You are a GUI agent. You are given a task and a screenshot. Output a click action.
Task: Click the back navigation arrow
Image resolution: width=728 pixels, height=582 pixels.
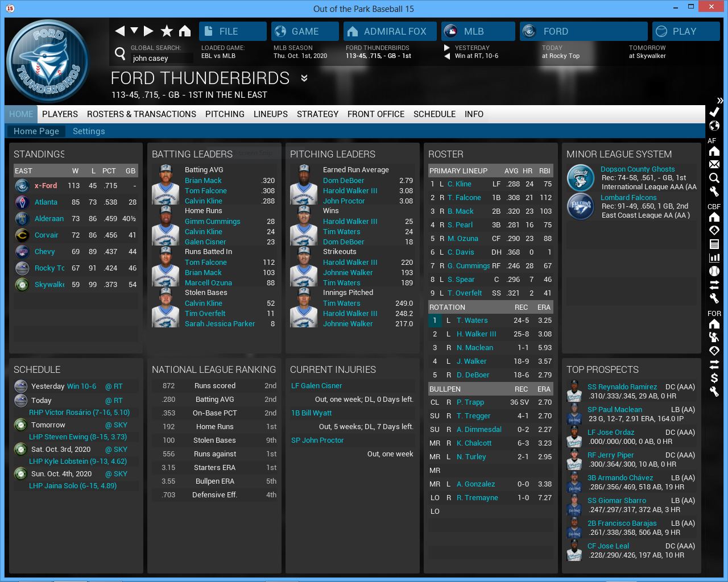pos(119,31)
